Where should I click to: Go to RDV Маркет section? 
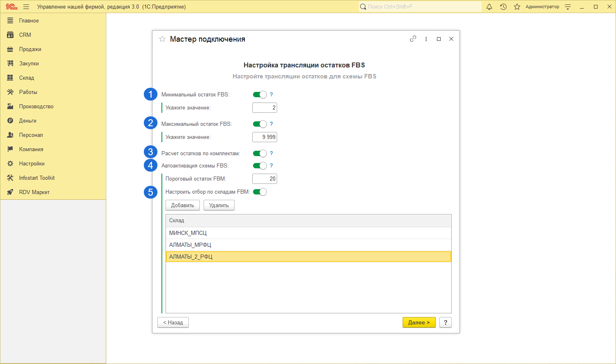34,192
